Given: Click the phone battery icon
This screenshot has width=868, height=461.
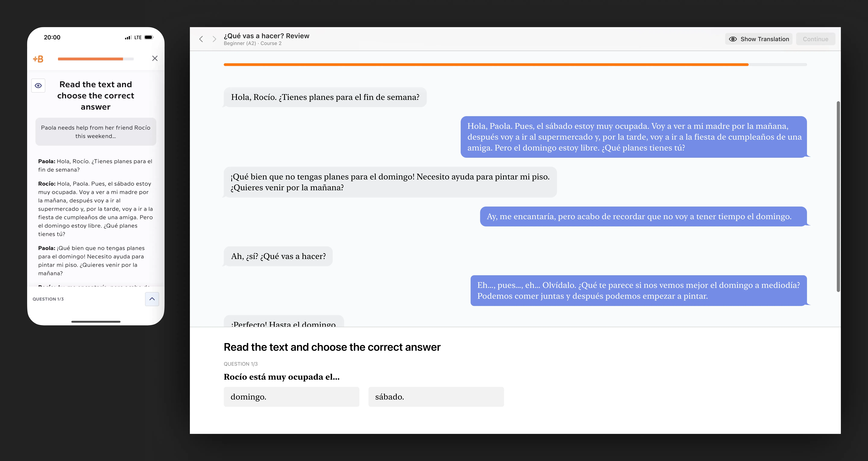Looking at the screenshot, I should (x=149, y=37).
